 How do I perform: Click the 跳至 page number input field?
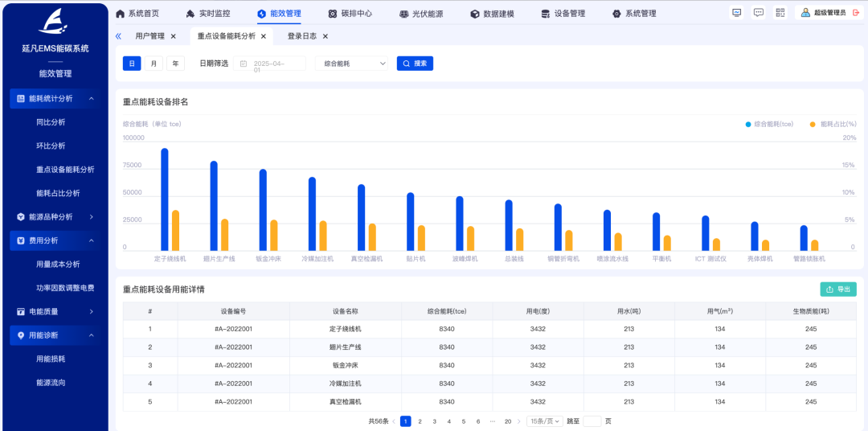592,421
